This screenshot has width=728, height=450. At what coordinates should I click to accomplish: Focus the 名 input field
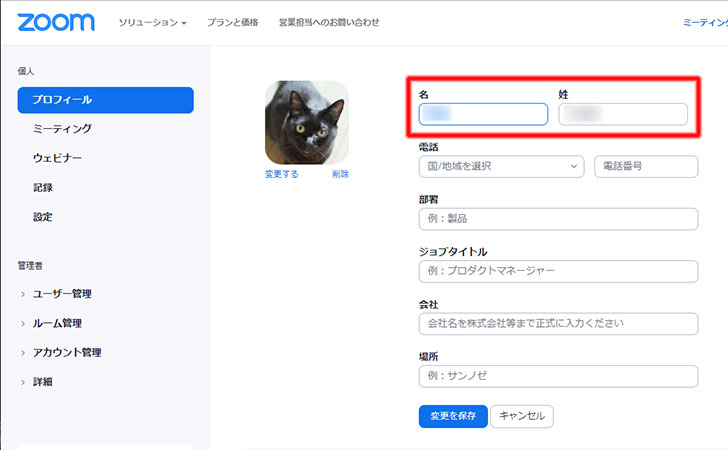point(483,114)
